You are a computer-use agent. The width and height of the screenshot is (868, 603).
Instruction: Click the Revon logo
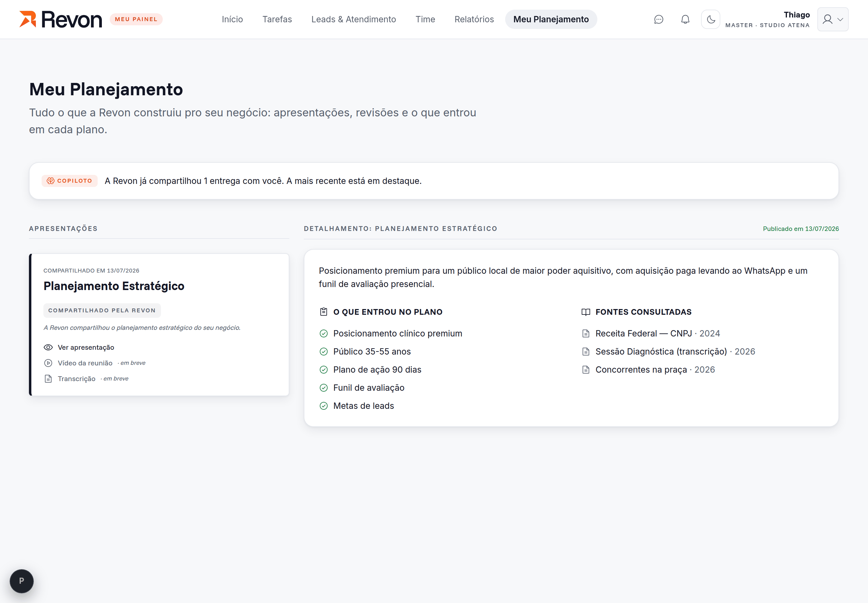tap(61, 19)
